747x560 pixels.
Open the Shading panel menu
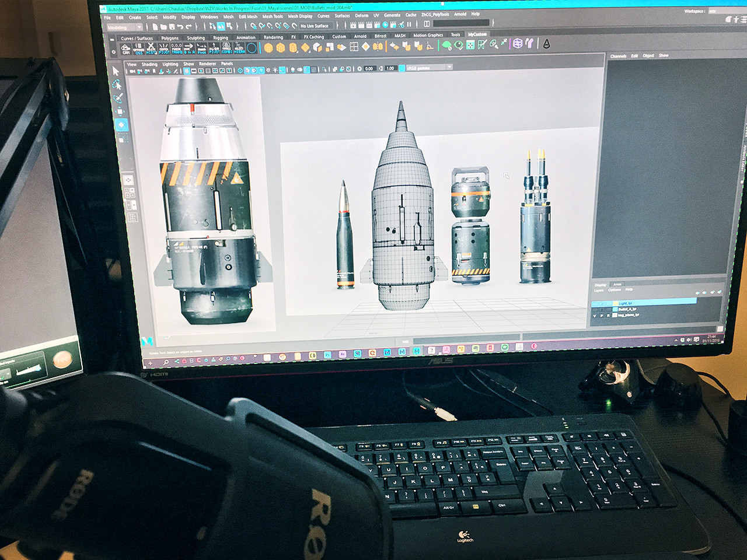[149, 64]
